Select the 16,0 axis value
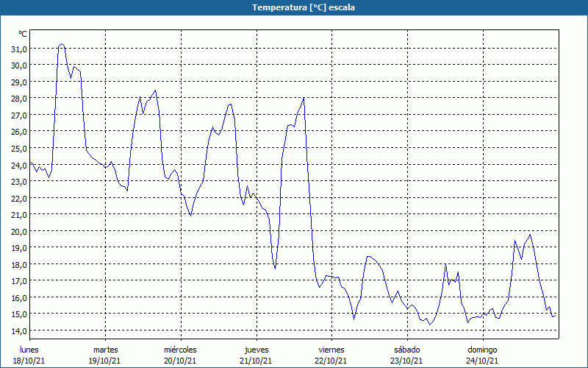Screen dimensions: 588x368 click(x=18, y=298)
